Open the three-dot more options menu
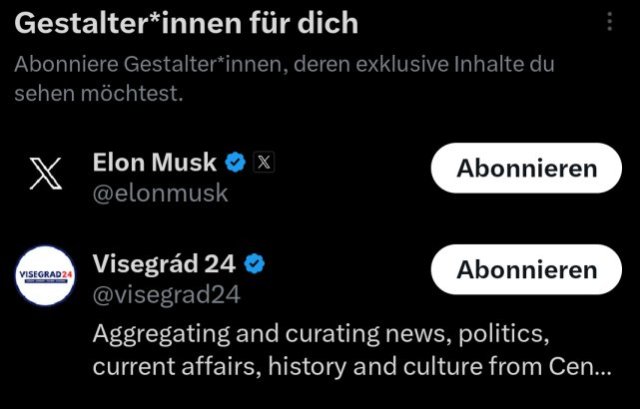Image resolution: width=640 pixels, height=409 pixels. tap(609, 22)
